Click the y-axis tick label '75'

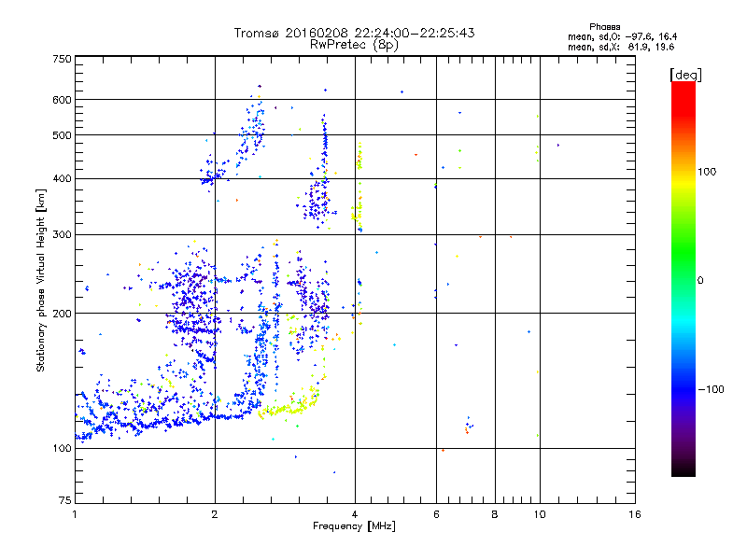[65, 500]
